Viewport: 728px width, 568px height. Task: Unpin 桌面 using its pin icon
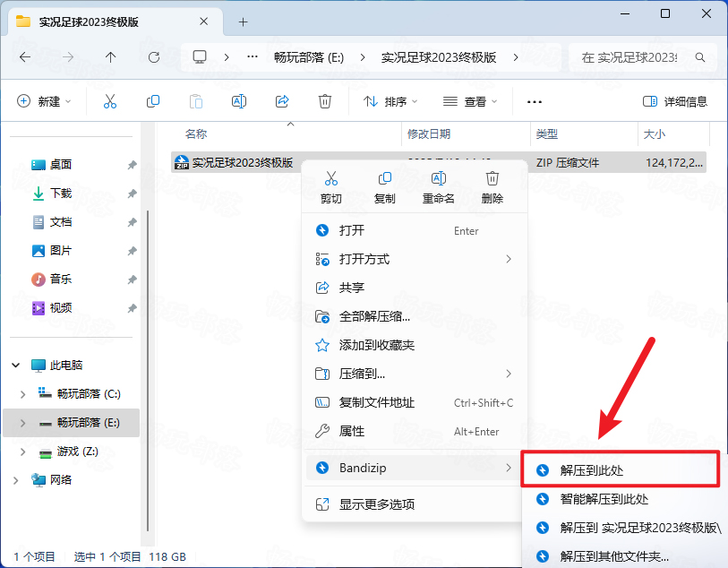133,165
